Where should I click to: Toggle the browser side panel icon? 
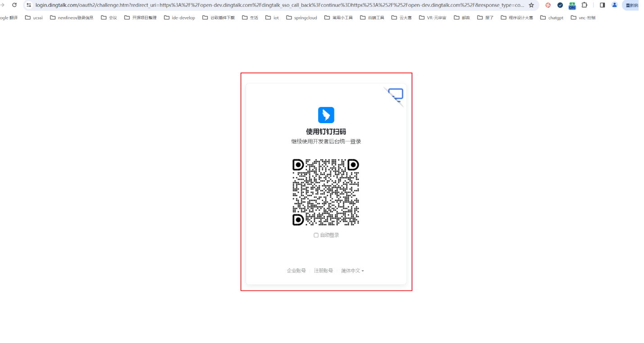(x=603, y=5)
